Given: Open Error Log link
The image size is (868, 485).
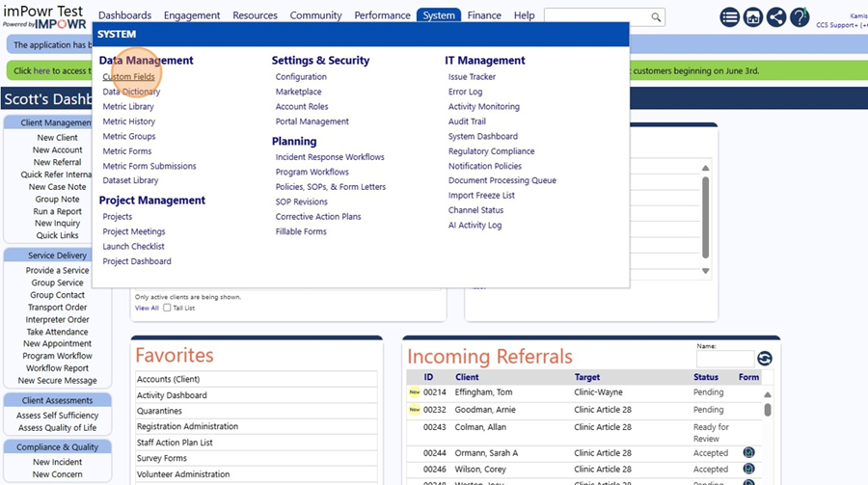Looking at the screenshot, I should point(466,92).
